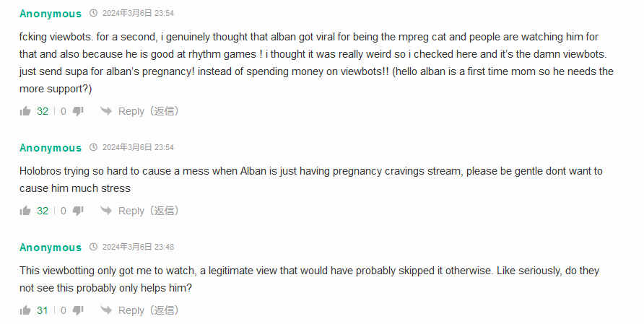The width and height of the screenshot is (644, 324).
Task: Thumbs up the Holobros comment
Action: point(25,211)
